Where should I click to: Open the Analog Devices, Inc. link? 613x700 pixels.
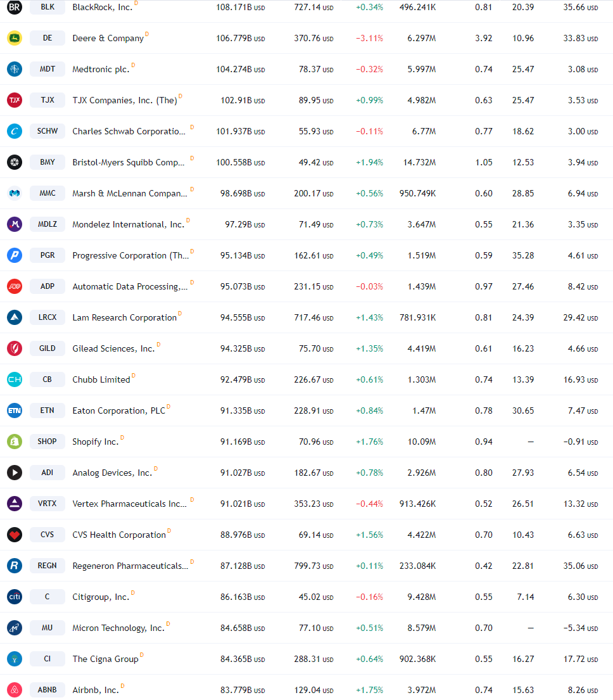click(113, 473)
